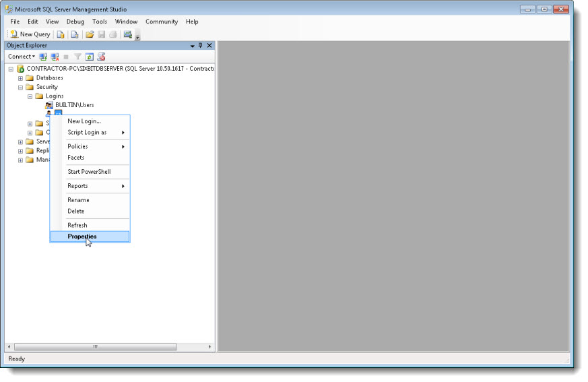
Task: Click the Database Engine Query icon
Action: point(61,34)
